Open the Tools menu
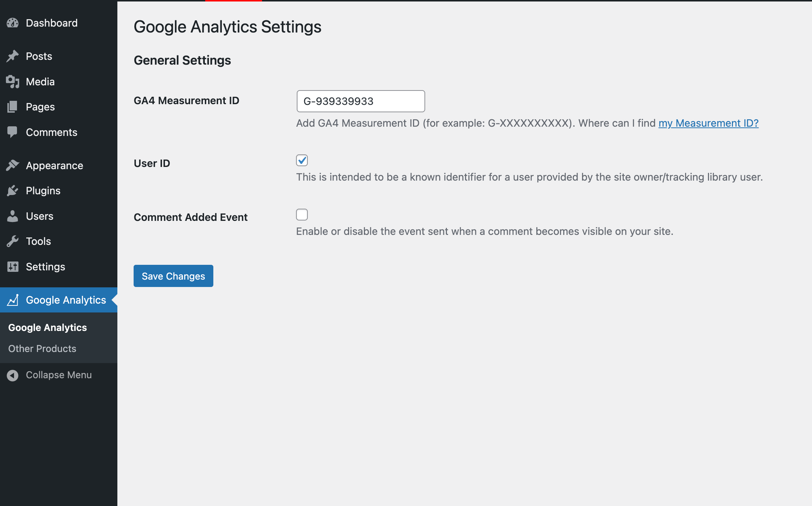The width and height of the screenshot is (812, 506). pyautogui.click(x=38, y=241)
